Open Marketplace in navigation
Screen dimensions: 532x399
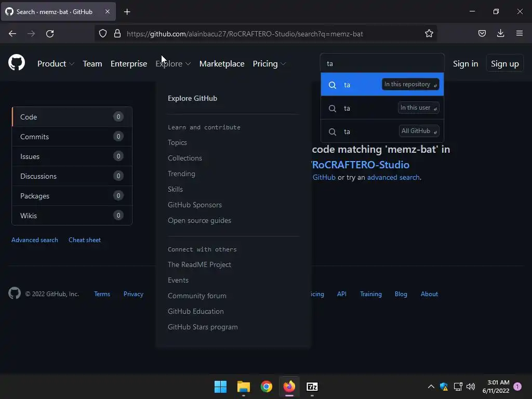222,64
